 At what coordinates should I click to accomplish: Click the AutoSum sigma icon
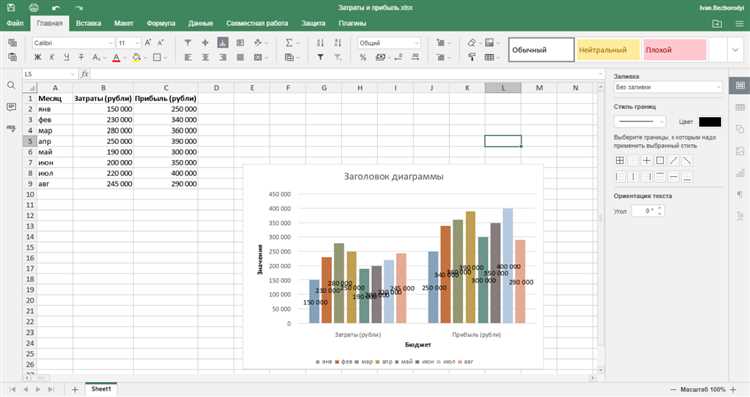point(289,43)
